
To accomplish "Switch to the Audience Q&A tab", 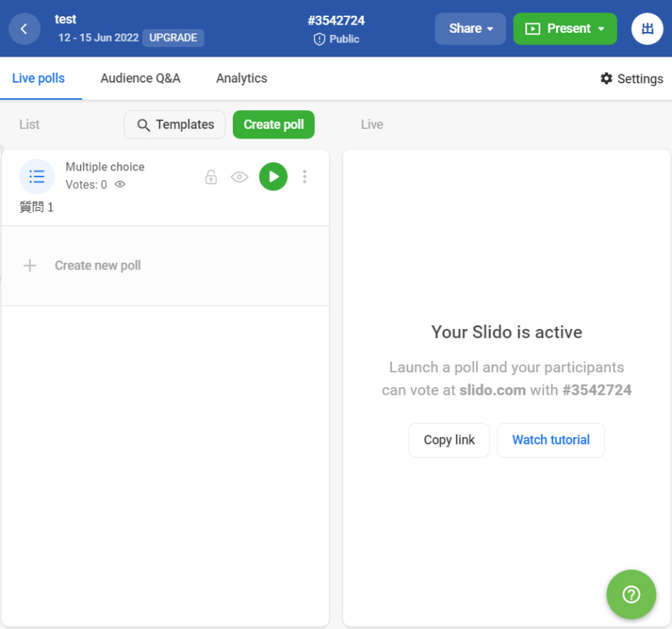I will [x=141, y=78].
